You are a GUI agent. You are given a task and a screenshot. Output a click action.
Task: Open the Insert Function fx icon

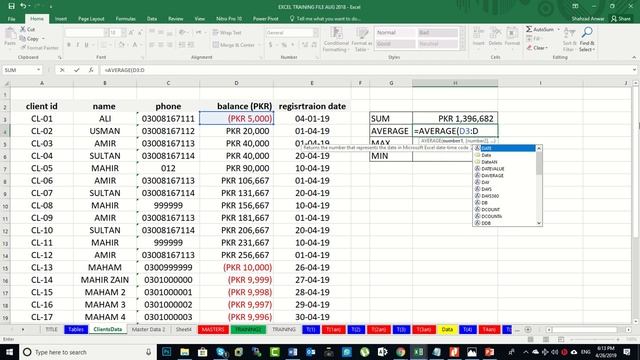[x=91, y=70]
